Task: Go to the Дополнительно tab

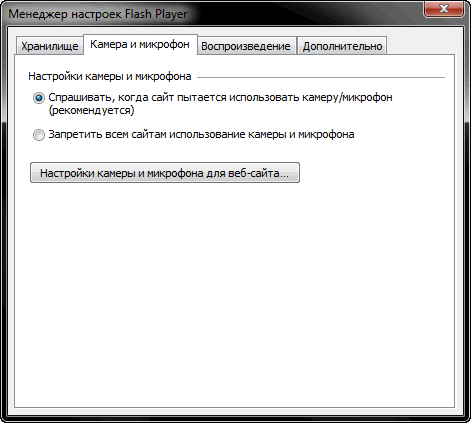Action: tap(342, 46)
